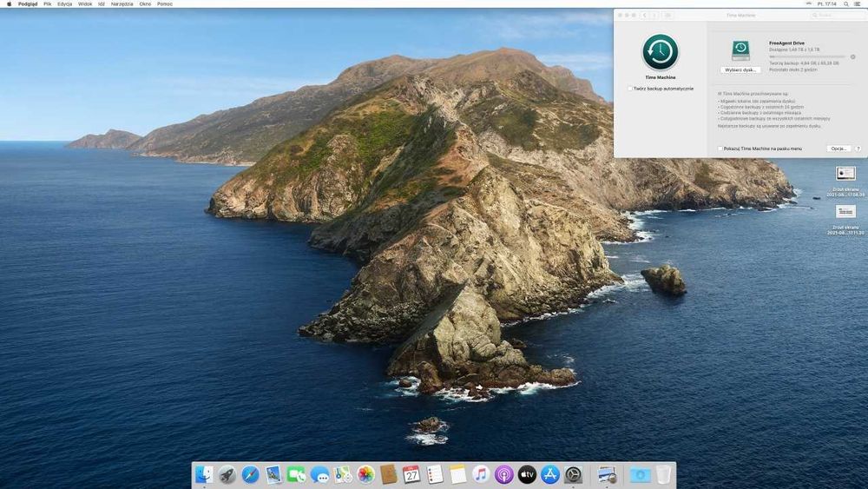Show all preferences grid button
Image resolution: width=868 pixels, height=489 pixels.
click(x=667, y=15)
